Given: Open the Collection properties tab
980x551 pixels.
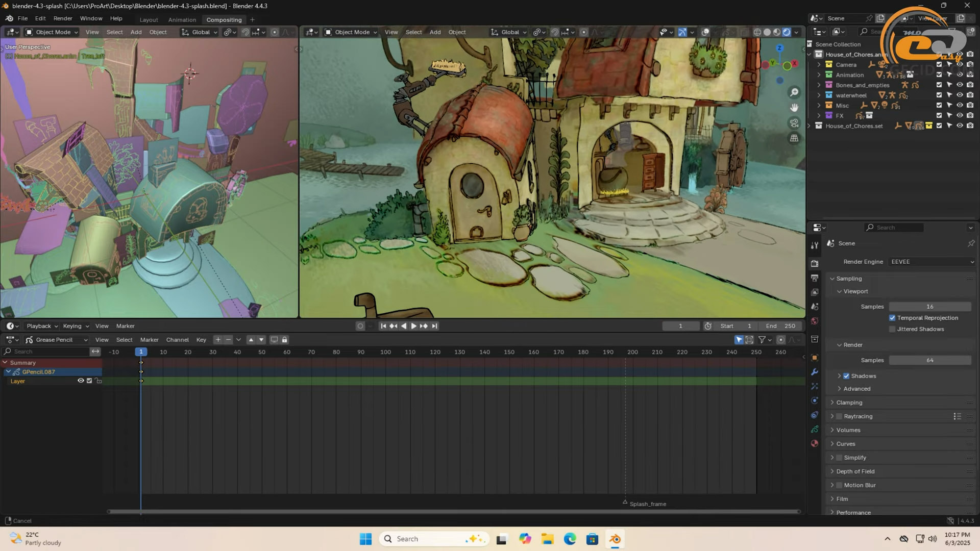Looking at the screenshot, I should pos(815,339).
